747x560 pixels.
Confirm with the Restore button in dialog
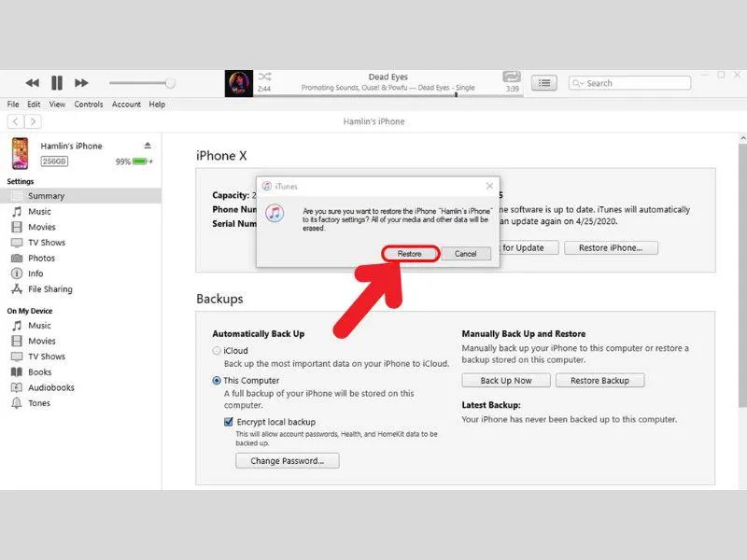coord(410,254)
